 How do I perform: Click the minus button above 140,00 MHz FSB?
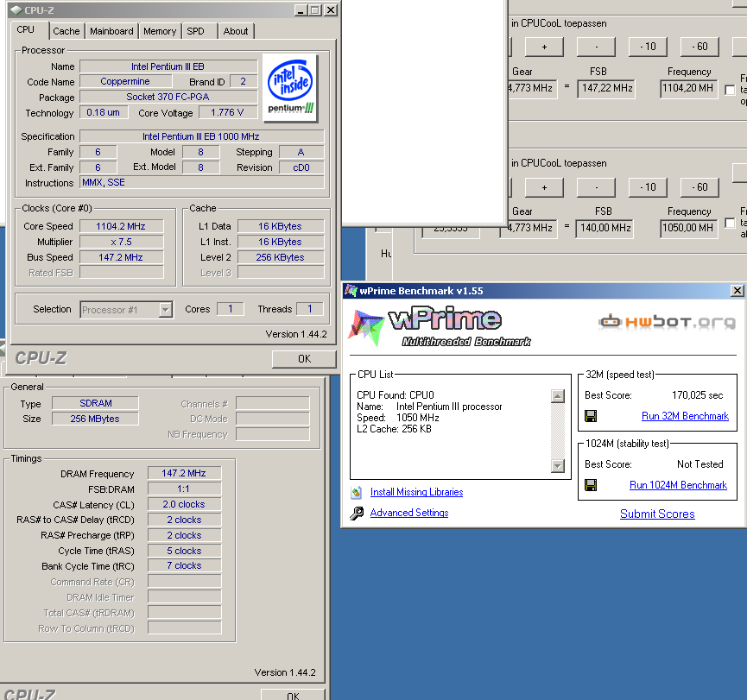596,187
